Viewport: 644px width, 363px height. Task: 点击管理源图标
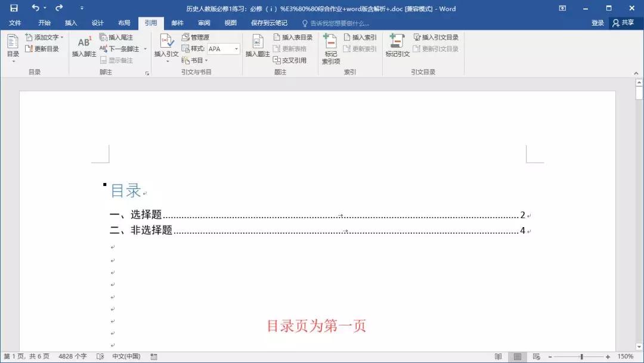197,36
